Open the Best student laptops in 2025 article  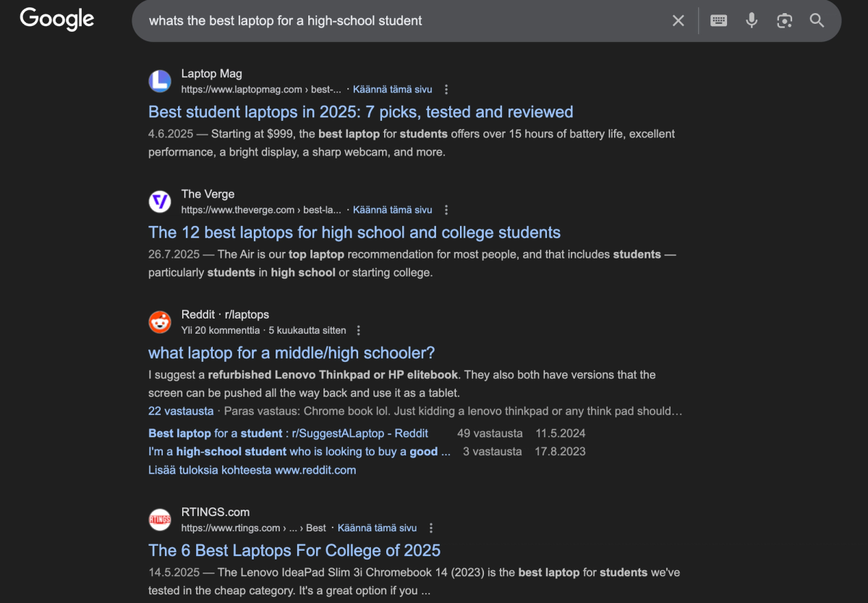point(360,111)
